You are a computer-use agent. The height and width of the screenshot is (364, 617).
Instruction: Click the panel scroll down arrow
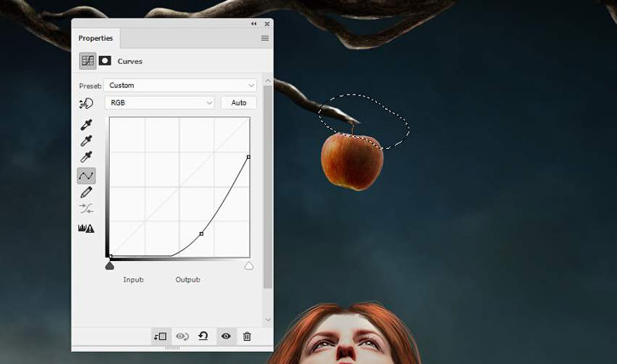[268, 320]
